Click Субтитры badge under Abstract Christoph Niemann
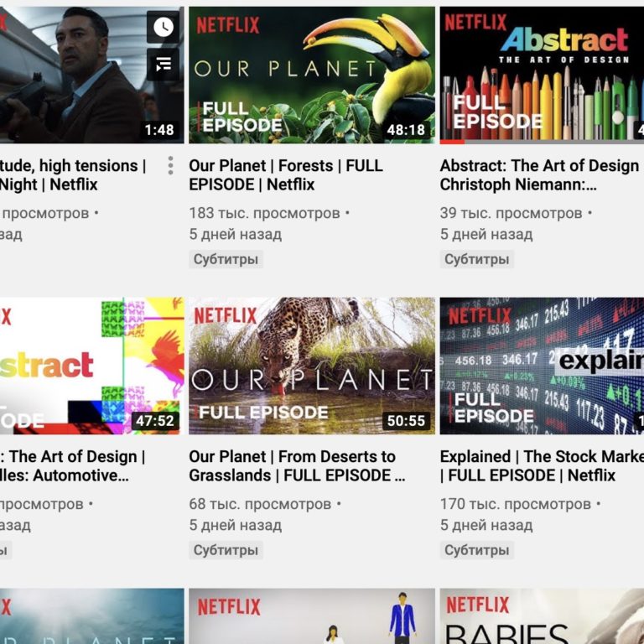Viewport: 644px width, 644px height. 476,259
